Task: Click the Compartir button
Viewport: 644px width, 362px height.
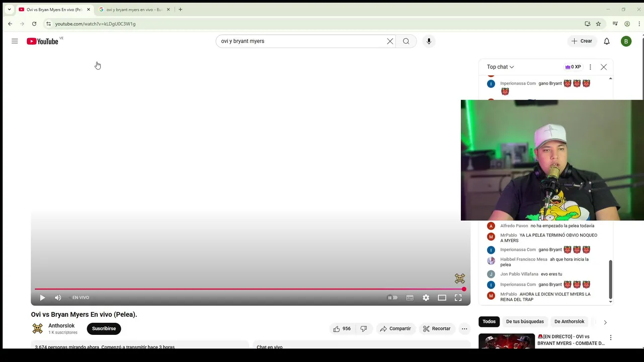Action: [x=395, y=329]
